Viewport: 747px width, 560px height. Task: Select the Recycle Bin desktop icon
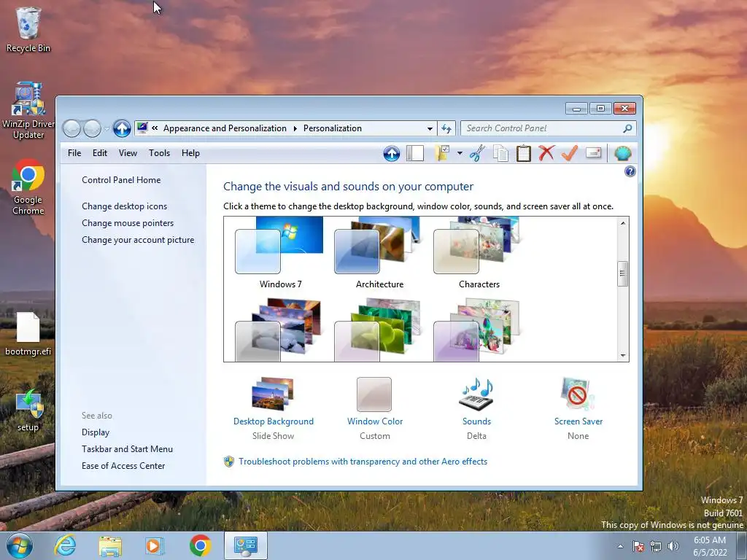click(28, 29)
